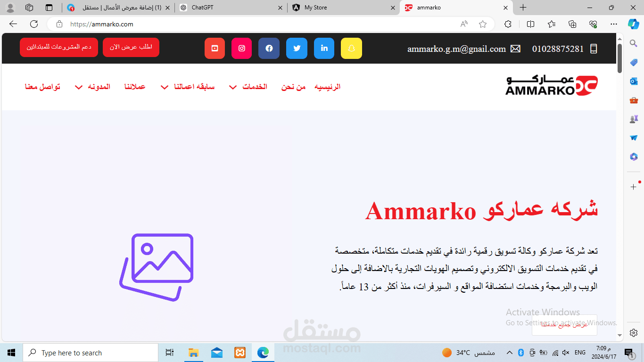Switch to the ChatGPT tab
644x362 pixels.
231,8
